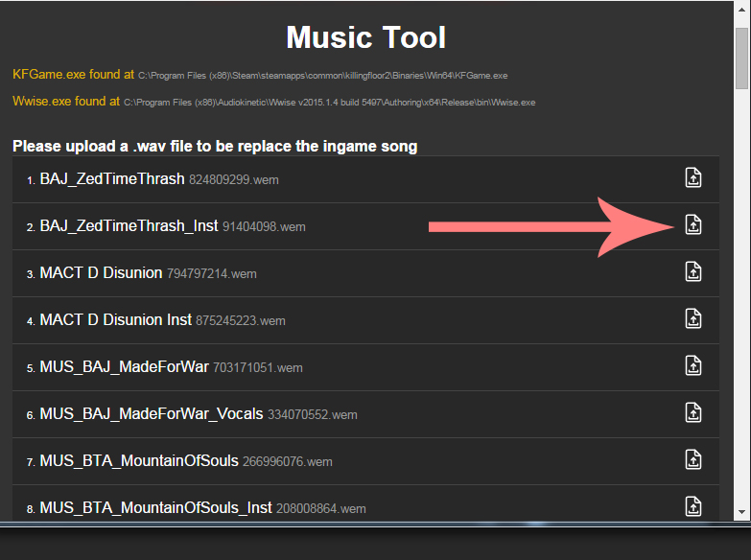Click the scrollbar up arrow
The image size is (751, 560).
[742, 10]
